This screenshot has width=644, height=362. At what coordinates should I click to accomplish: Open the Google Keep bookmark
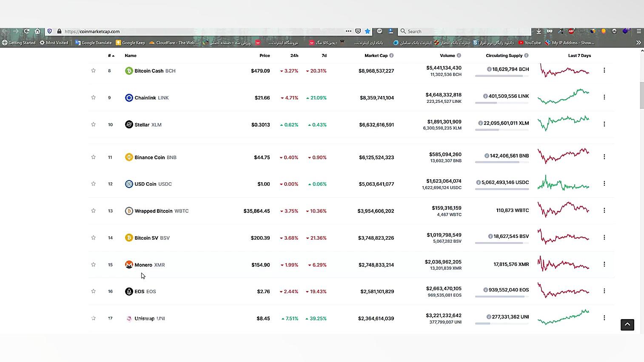click(131, 42)
